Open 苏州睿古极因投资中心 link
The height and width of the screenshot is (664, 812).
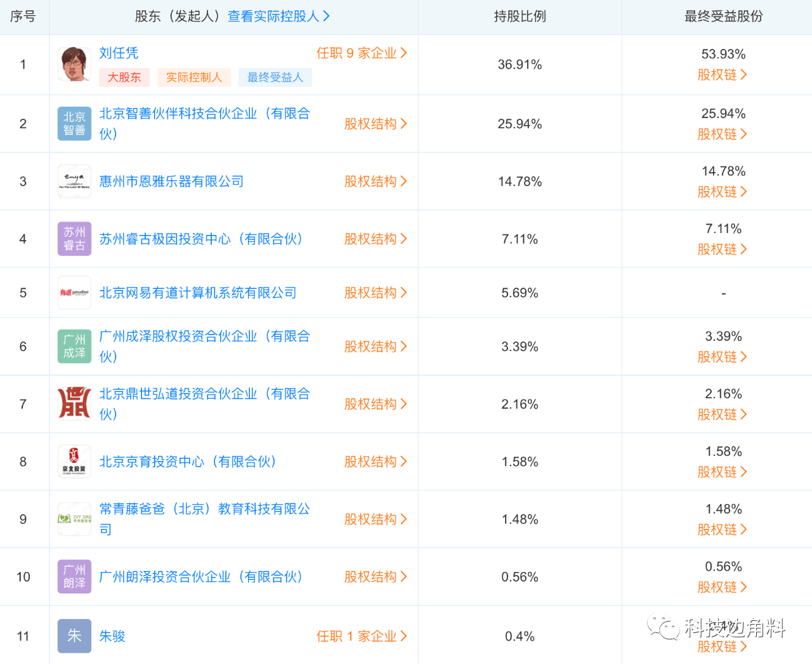201,239
